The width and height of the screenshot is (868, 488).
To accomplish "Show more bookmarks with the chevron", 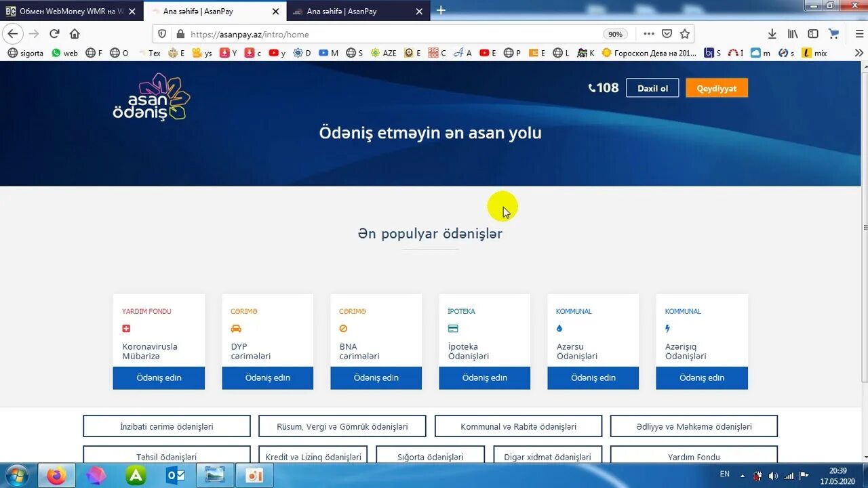I will [x=859, y=53].
